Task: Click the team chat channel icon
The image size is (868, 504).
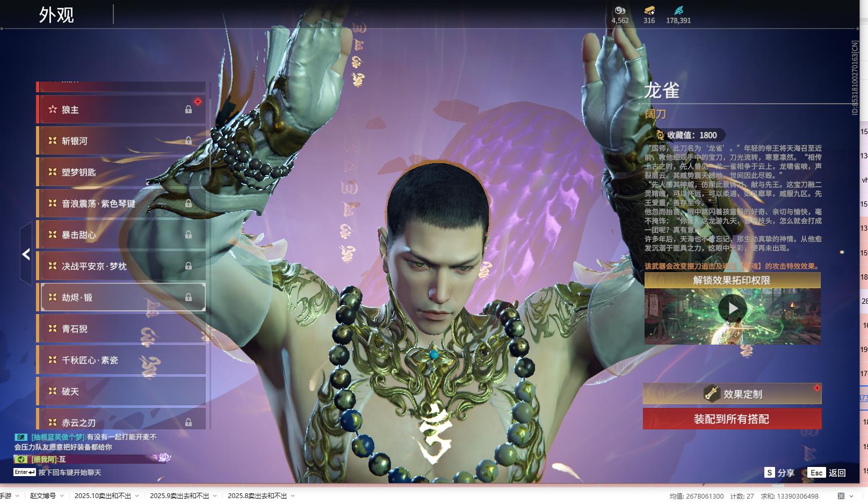Action: 20,437
